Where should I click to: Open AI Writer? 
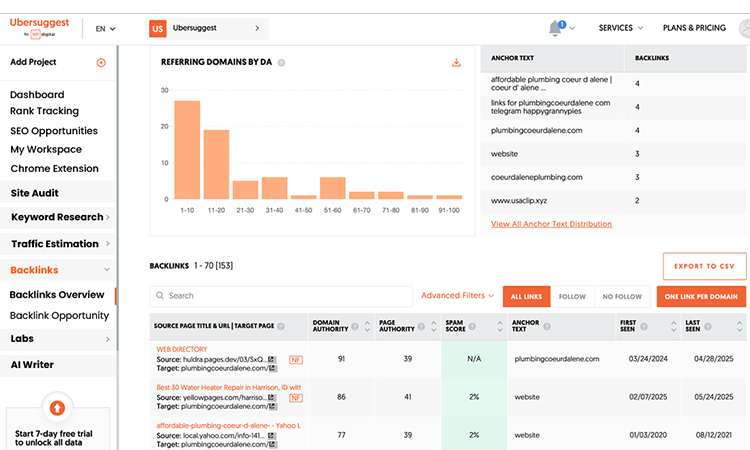57,365
